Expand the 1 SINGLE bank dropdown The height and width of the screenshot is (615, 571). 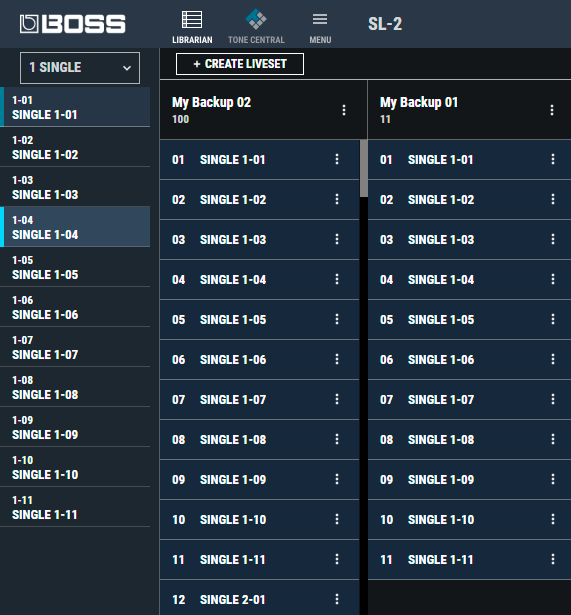point(80,68)
